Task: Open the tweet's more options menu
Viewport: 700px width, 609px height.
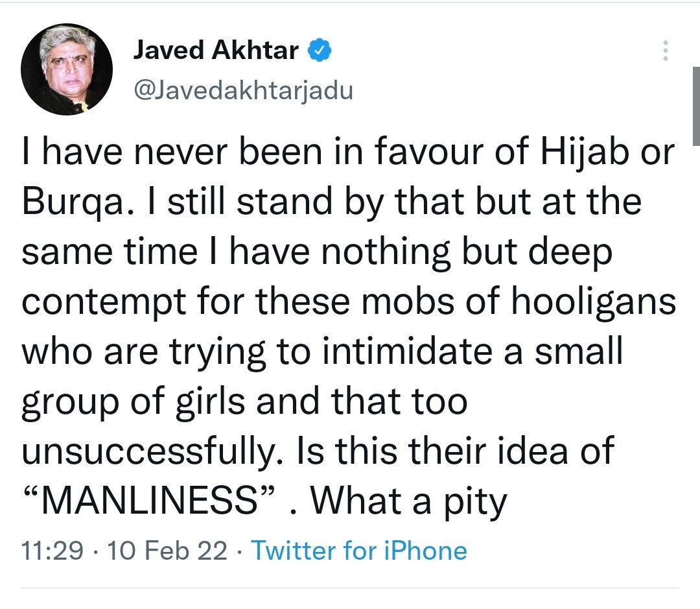Action: click(665, 51)
